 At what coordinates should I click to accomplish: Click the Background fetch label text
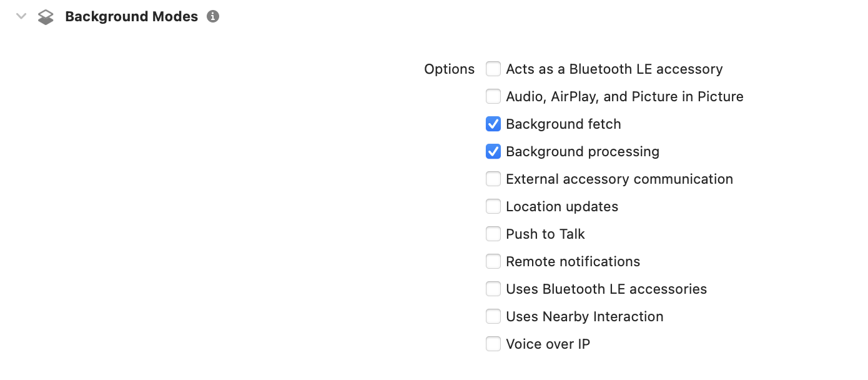pyautogui.click(x=563, y=124)
